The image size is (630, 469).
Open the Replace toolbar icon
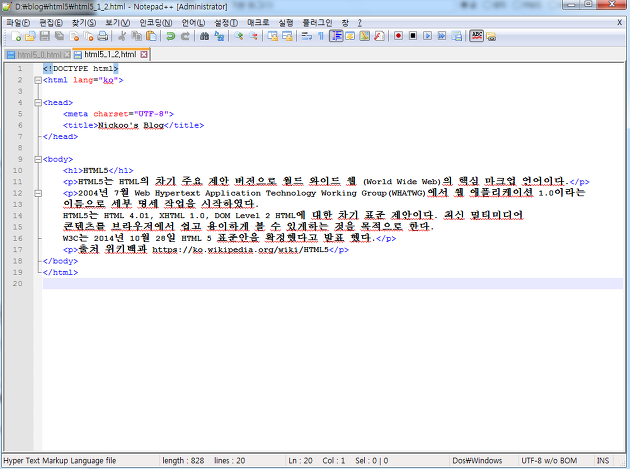tap(219, 36)
